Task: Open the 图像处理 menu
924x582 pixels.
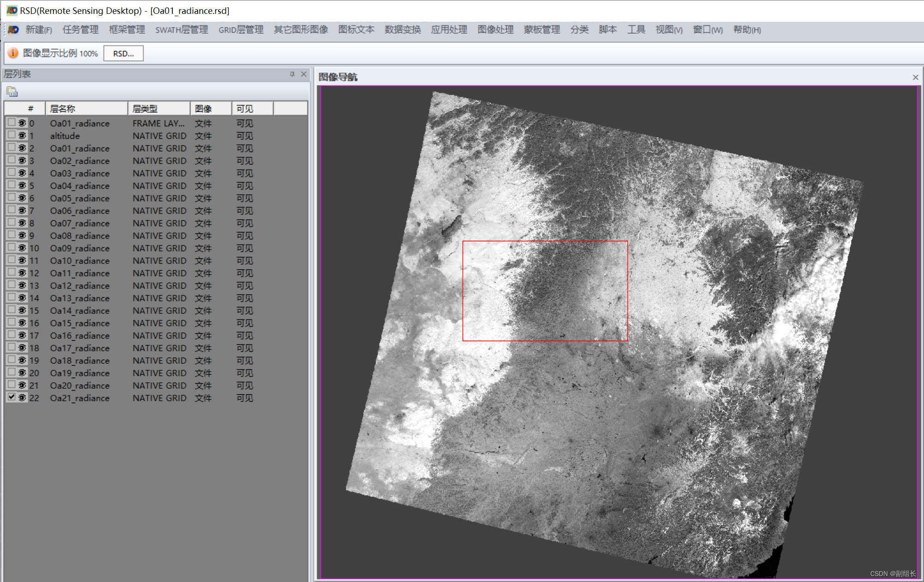Action: [x=495, y=30]
